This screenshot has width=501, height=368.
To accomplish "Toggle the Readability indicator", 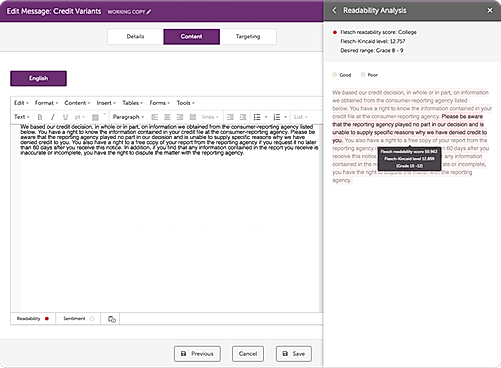I will 33,319.
